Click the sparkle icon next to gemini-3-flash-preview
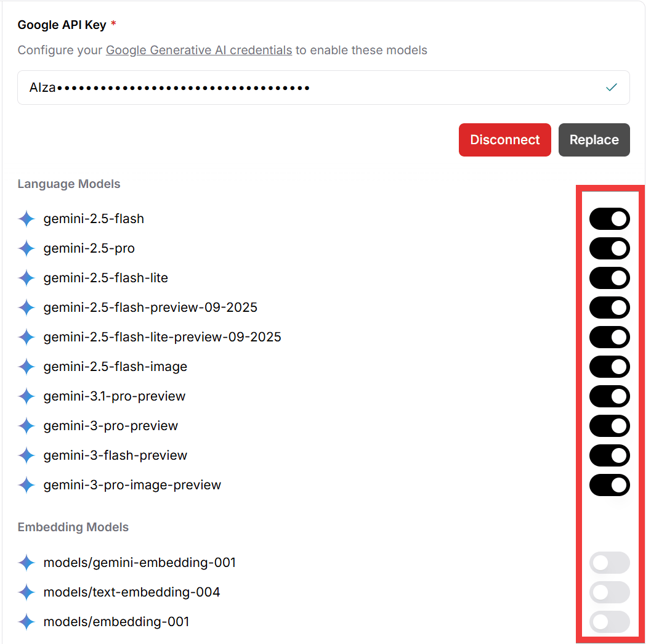This screenshot has width=651, height=644. [x=26, y=455]
